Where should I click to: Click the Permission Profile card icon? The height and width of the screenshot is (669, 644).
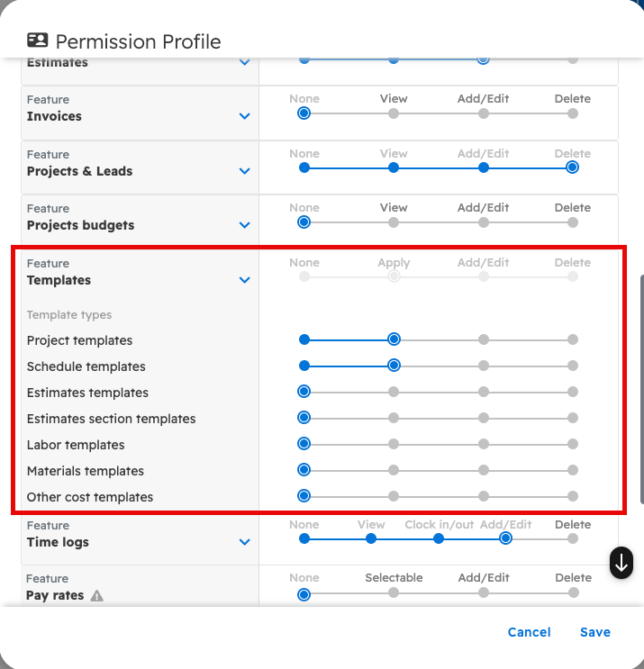[37, 41]
